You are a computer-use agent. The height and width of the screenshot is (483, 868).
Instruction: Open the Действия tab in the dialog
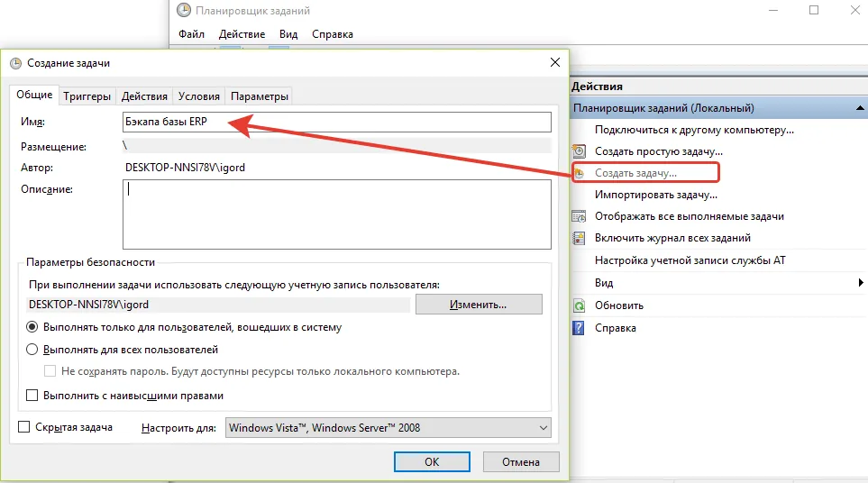click(144, 96)
